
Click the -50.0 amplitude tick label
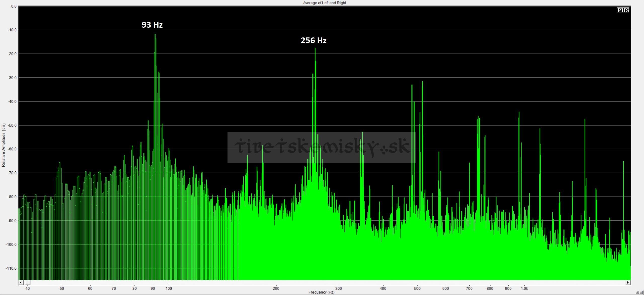tap(12, 125)
